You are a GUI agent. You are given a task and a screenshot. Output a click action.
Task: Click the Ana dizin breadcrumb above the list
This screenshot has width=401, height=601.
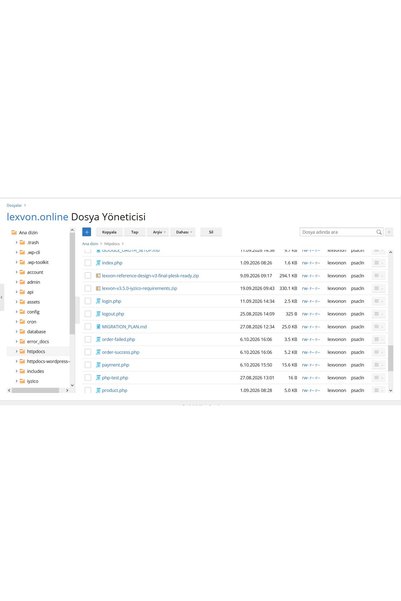(90, 244)
